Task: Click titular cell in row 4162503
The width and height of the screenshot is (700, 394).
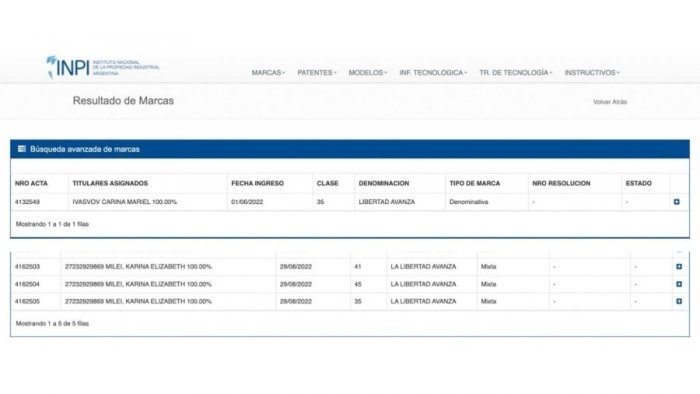Action: coord(138,266)
